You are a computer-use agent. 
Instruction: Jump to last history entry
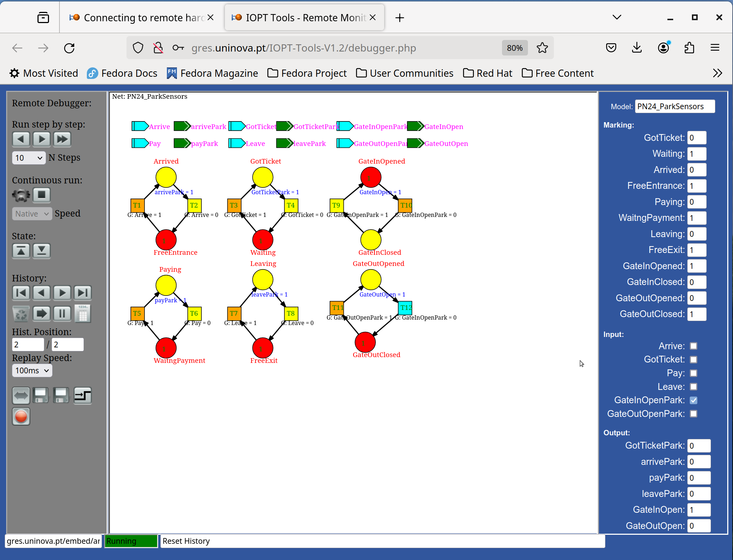(x=83, y=293)
